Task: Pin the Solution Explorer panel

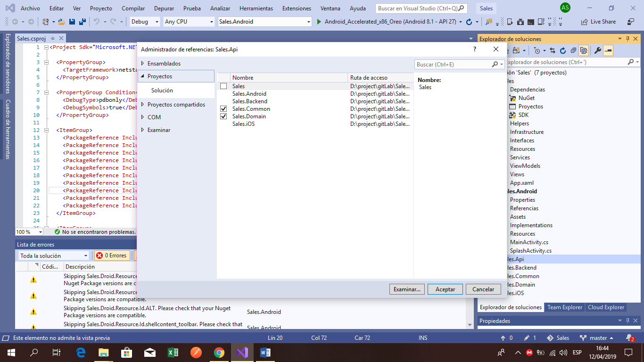Action: click(x=628, y=39)
